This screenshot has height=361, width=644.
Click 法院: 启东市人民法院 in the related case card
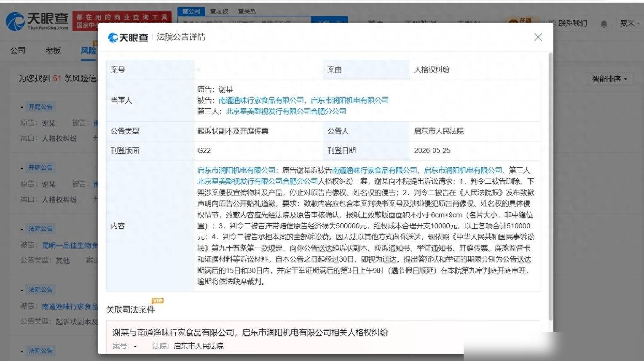click(x=188, y=346)
